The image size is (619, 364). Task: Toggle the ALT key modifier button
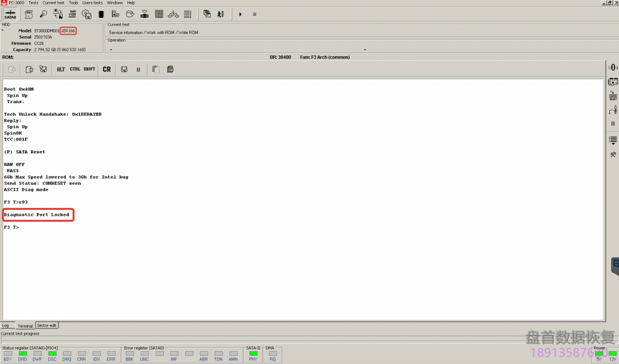pos(61,70)
